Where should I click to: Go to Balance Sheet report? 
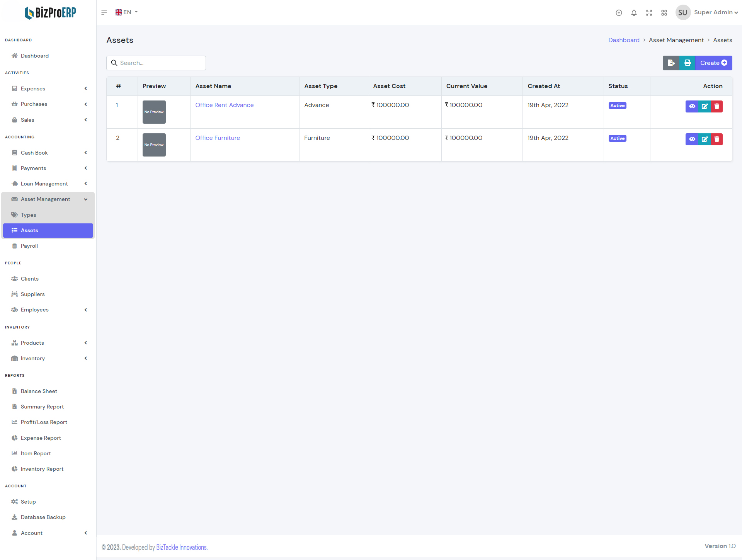[39, 391]
